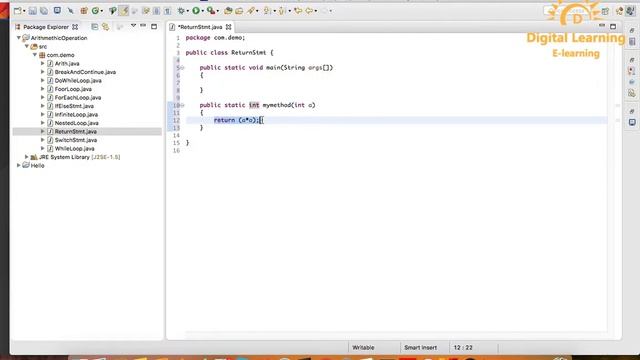
Task: Toggle code folding for main method
Action: pos(182,68)
